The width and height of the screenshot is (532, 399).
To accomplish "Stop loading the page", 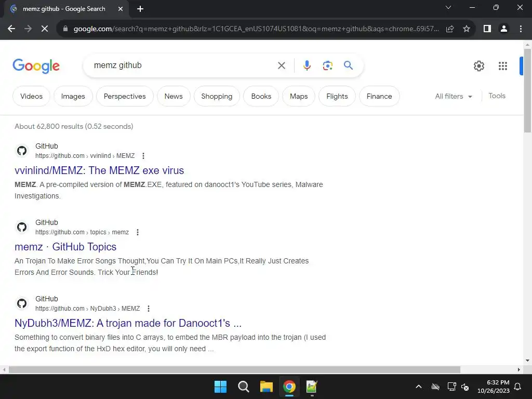I will coord(45,29).
